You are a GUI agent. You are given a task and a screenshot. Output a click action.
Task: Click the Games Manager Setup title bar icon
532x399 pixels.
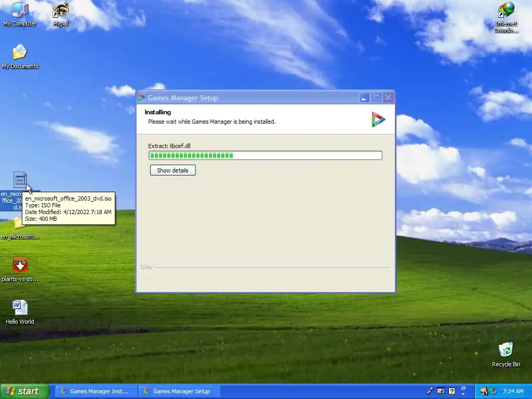[x=141, y=98]
